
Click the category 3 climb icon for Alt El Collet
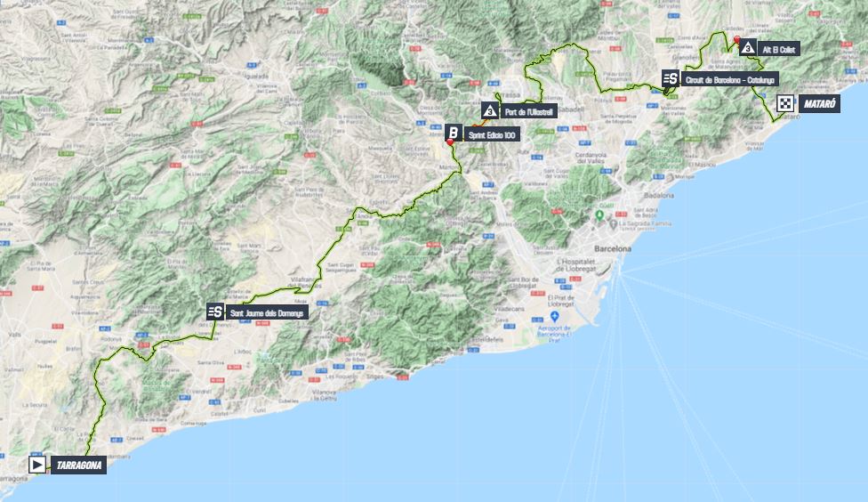tap(748, 48)
